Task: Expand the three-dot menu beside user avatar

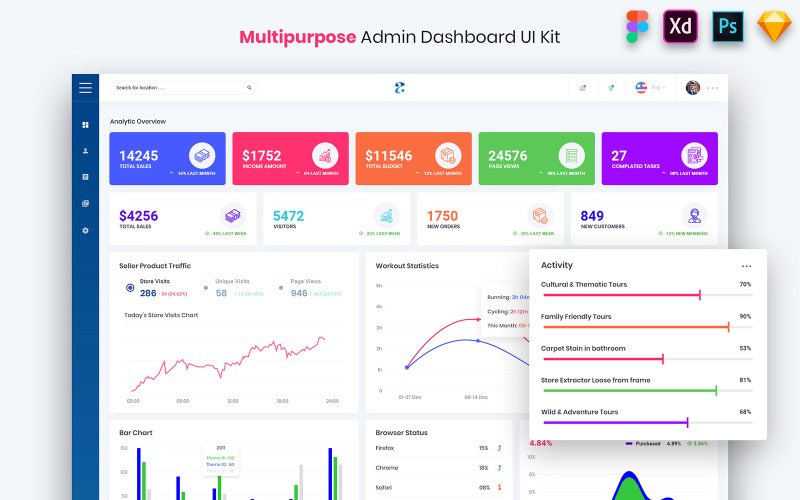Action: [713, 88]
